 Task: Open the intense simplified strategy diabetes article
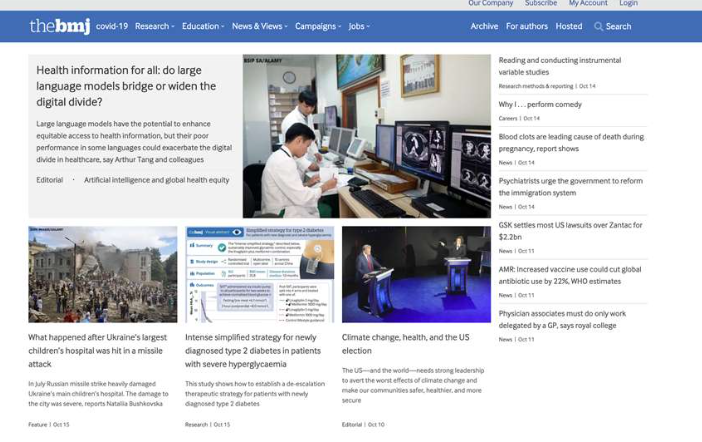253,351
